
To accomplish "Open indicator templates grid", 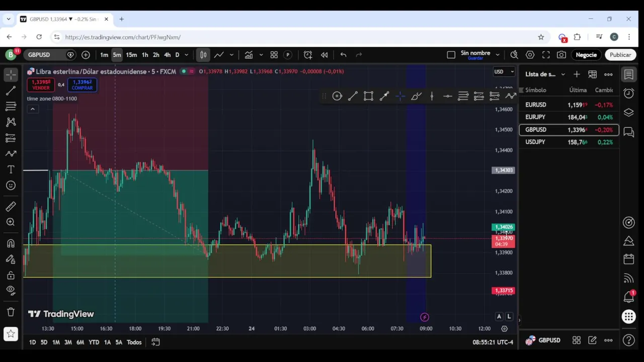I will click(x=274, y=55).
